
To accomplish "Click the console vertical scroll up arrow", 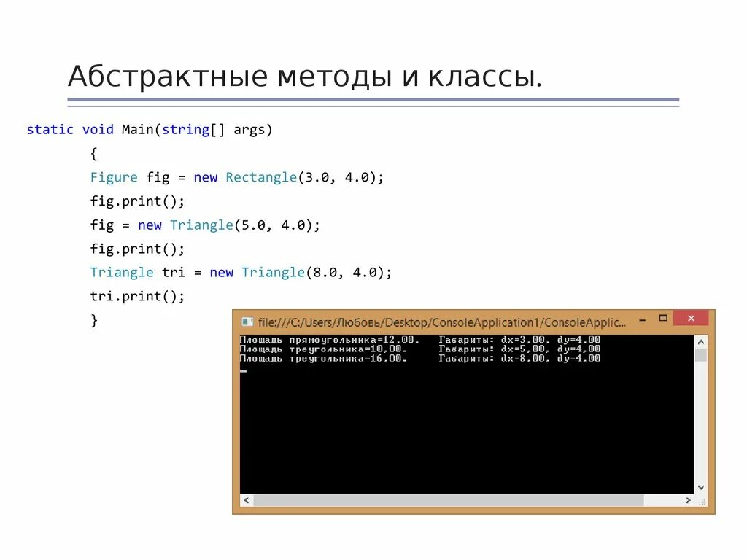I will click(701, 342).
